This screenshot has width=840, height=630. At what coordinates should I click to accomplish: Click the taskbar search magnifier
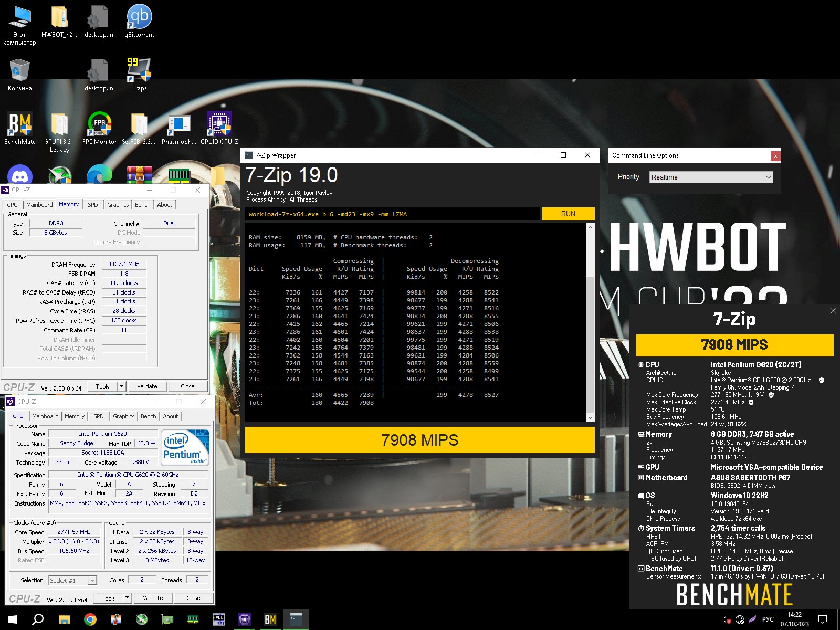click(x=38, y=619)
